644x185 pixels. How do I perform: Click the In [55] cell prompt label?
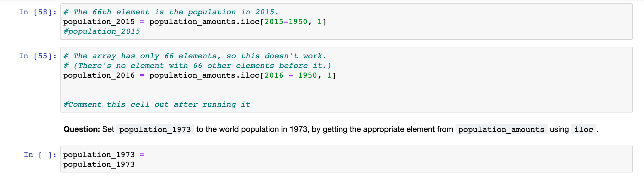point(38,56)
